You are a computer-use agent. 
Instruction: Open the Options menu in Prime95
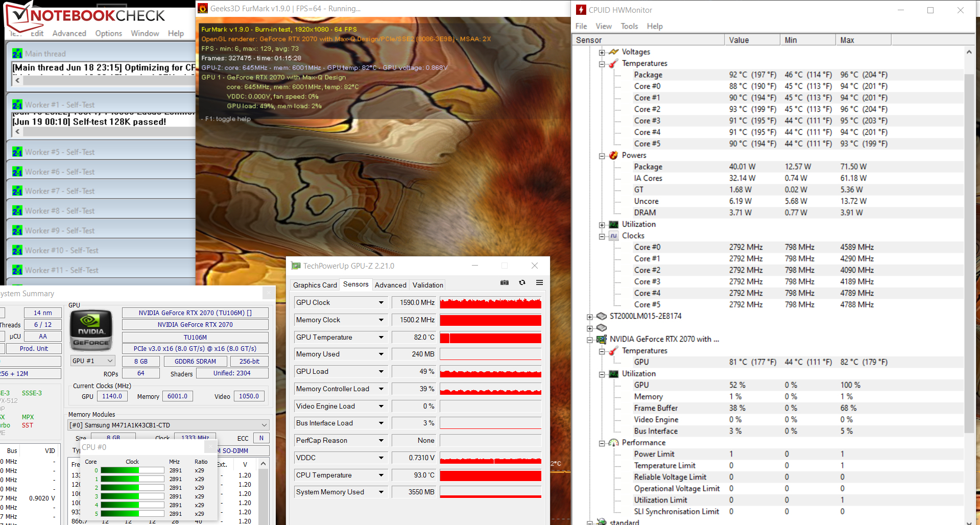108,33
